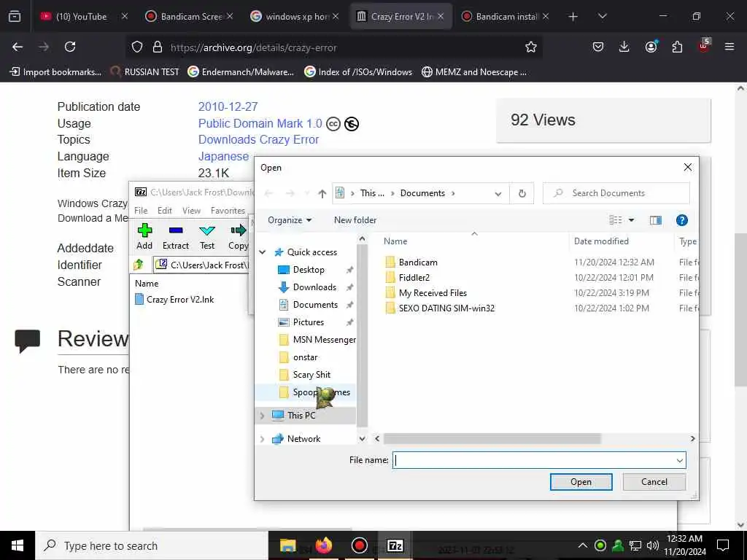Open Firefox downloads panel
Viewport: 747px width, 560px height.
pos(624,47)
